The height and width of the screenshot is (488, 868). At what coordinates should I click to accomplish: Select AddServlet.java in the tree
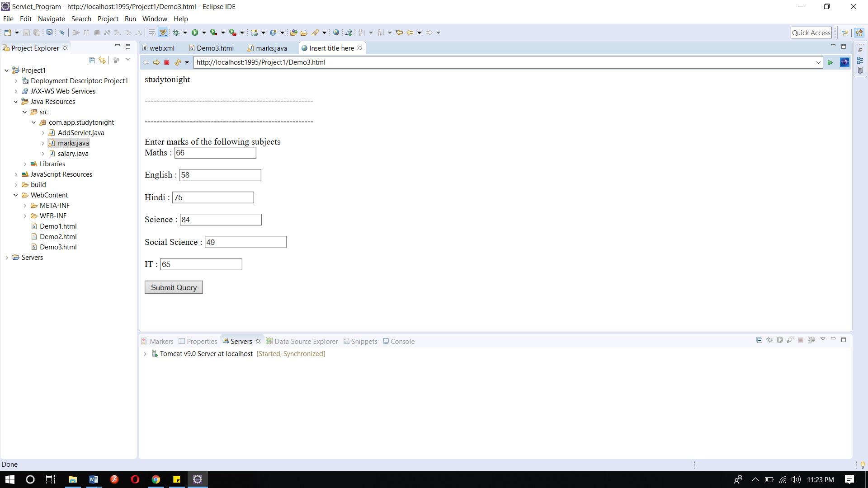point(81,133)
